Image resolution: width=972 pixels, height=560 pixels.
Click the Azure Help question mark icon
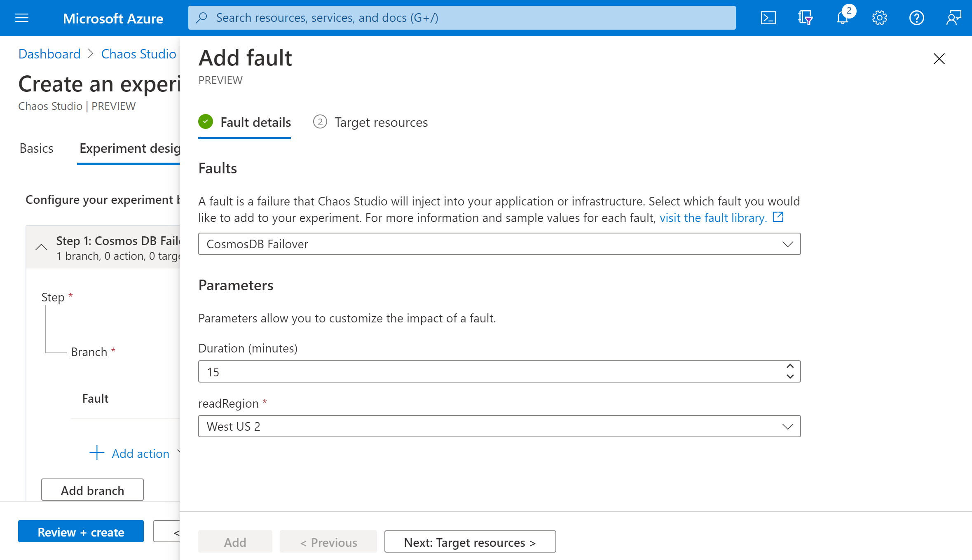[x=917, y=18]
